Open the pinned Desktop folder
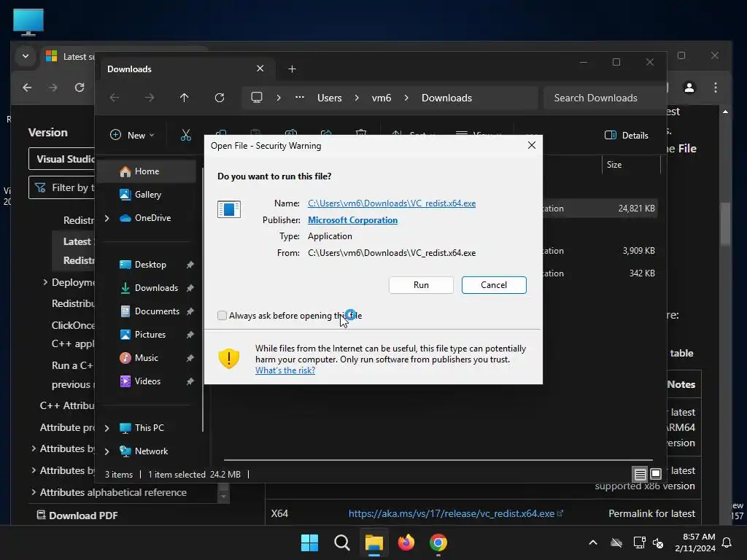This screenshot has width=747, height=560. [150, 264]
